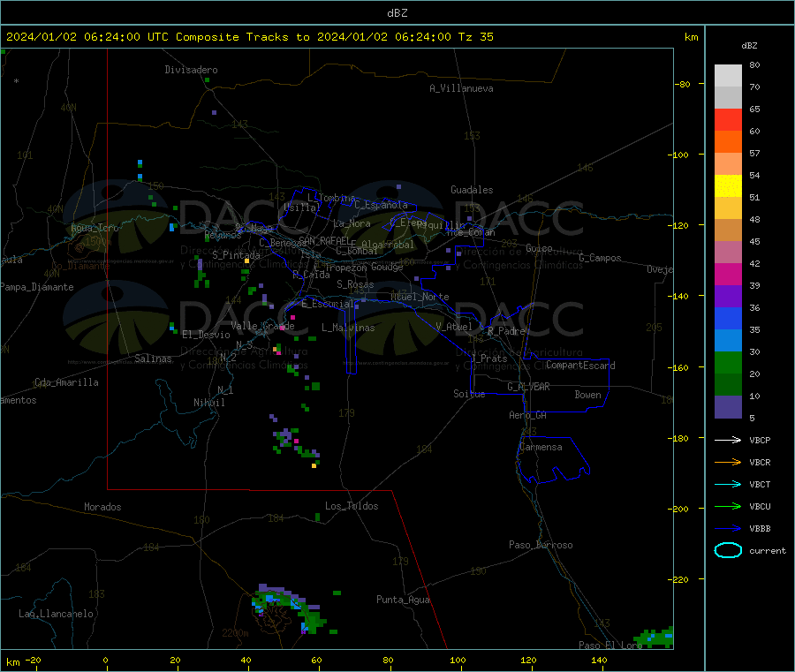Select the yellow 54–51 dBZ swatch
795x672 pixels.
[x=728, y=186]
